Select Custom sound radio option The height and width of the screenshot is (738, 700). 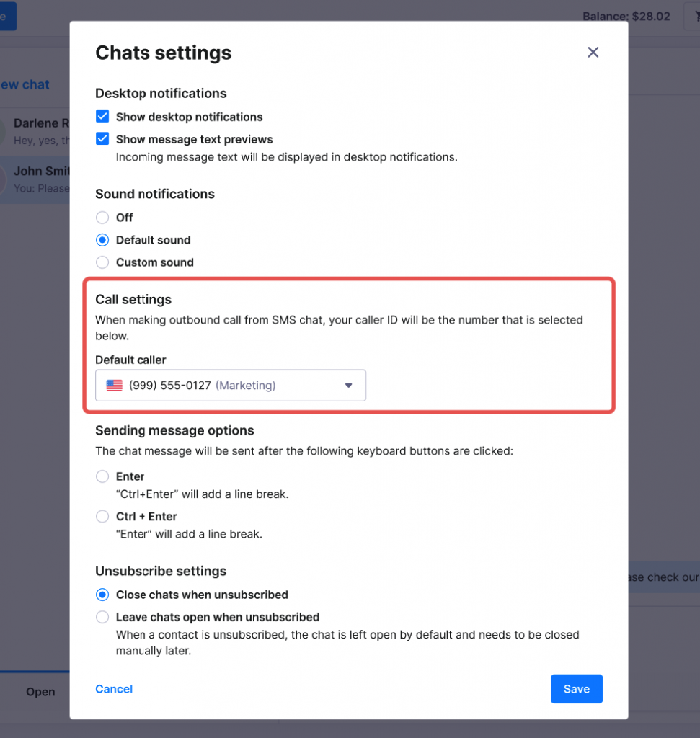[102, 262]
